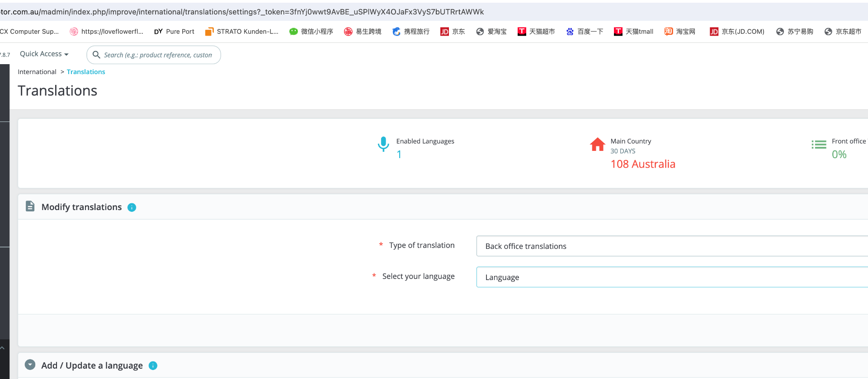Click the Main Country home icon
Viewport: 868px width, 379px height.
pyautogui.click(x=597, y=144)
